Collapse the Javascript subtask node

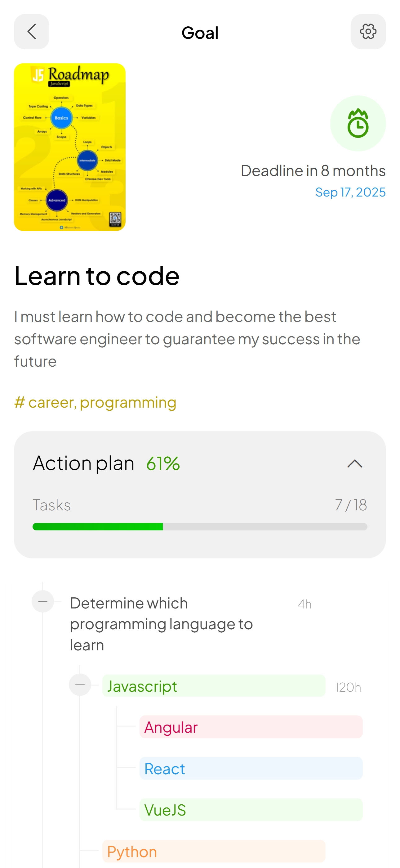pos(80,685)
